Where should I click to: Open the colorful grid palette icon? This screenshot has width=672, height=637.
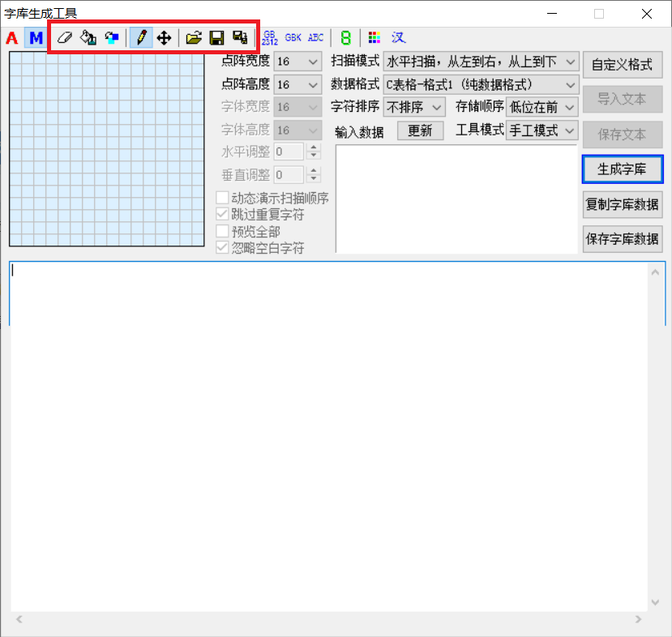click(x=375, y=38)
